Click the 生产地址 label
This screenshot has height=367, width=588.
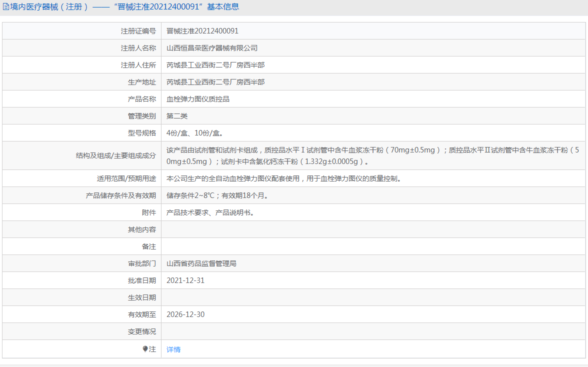142,82
